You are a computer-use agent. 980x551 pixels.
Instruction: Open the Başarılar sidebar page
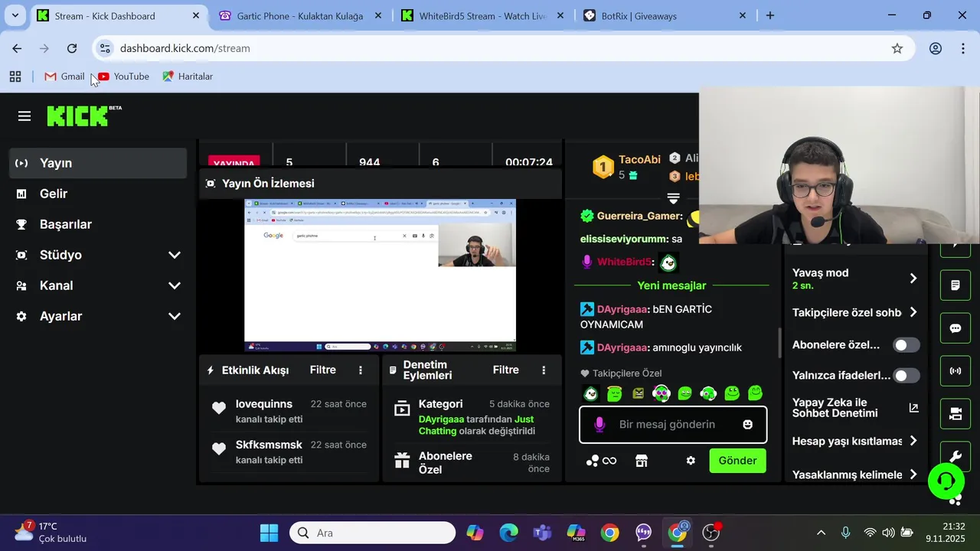pos(98,224)
